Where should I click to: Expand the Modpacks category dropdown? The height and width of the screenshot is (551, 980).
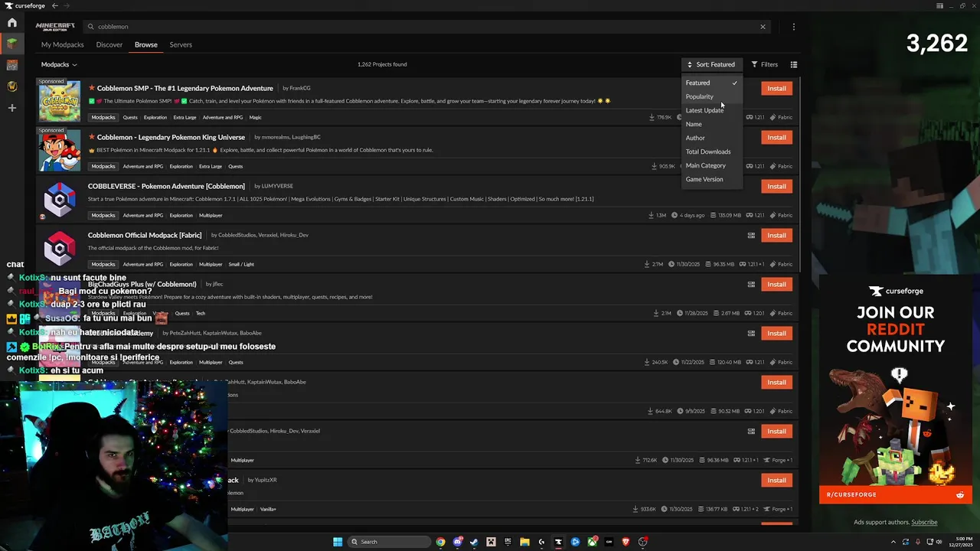(59, 64)
